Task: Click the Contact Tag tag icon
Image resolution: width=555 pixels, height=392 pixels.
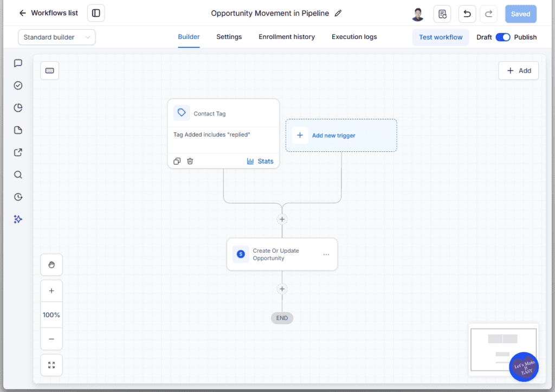Action: coord(182,113)
